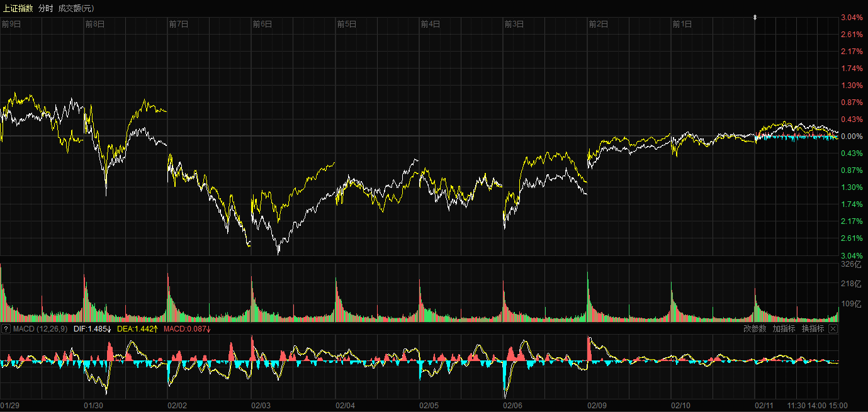Click the yellow DEA:1.442 readout
The width and height of the screenshot is (868, 412).
click(138, 329)
